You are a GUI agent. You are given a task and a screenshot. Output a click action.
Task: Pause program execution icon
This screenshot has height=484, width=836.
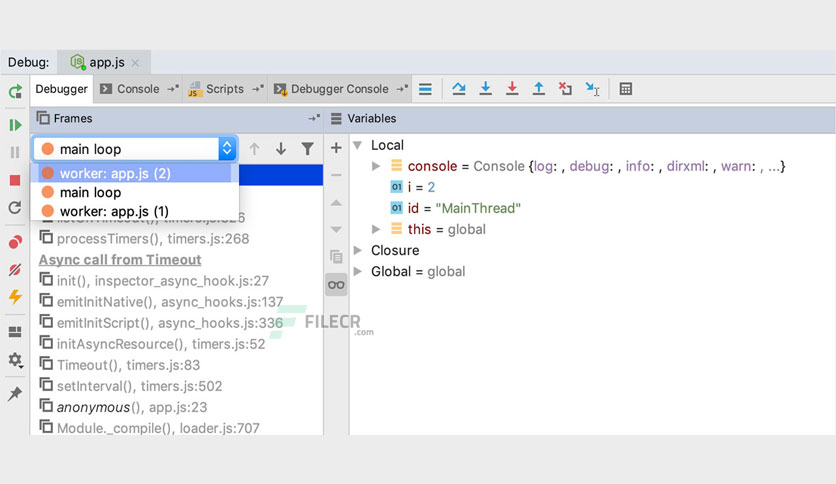click(15, 152)
